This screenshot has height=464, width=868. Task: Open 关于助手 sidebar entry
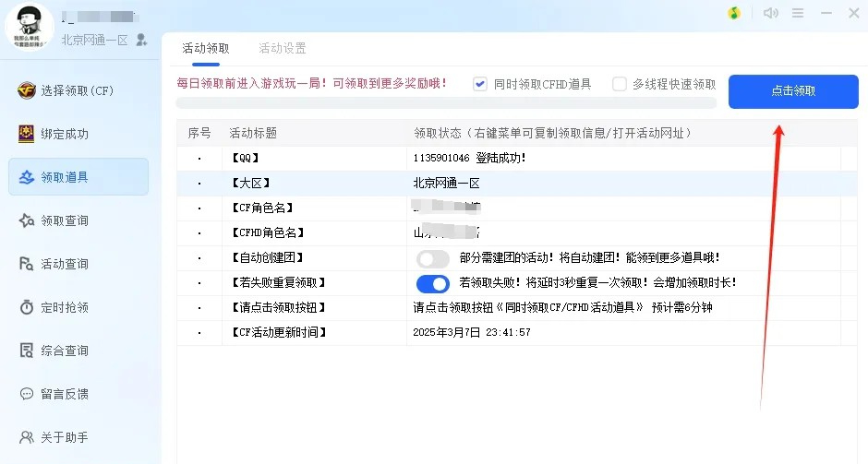click(x=78, y=437)
